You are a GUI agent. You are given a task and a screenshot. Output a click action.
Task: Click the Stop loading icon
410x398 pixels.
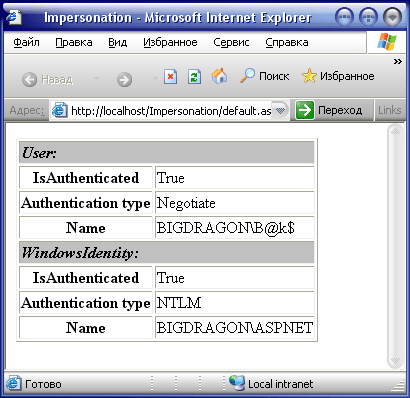(170, 77)
